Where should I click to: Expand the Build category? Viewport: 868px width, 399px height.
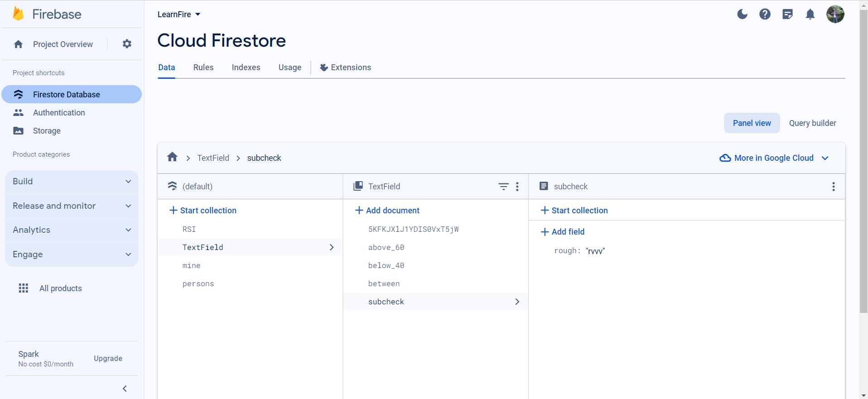pyautogui.click(x=72, y=182)
